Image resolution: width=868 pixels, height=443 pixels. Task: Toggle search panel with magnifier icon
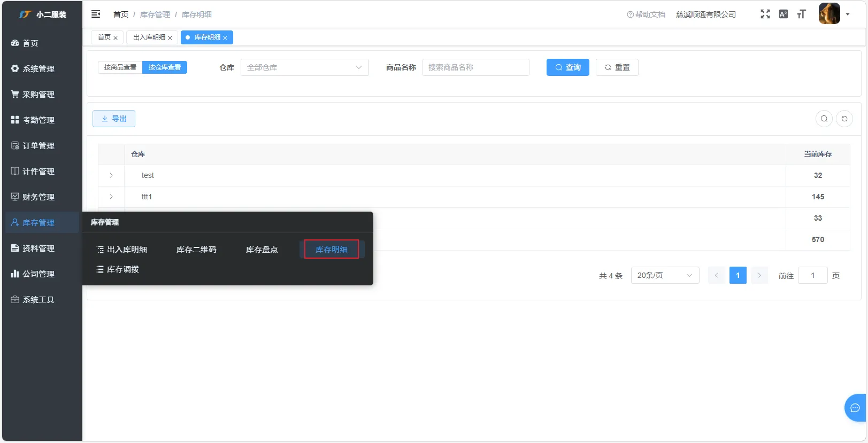click(x=824, y=119)
